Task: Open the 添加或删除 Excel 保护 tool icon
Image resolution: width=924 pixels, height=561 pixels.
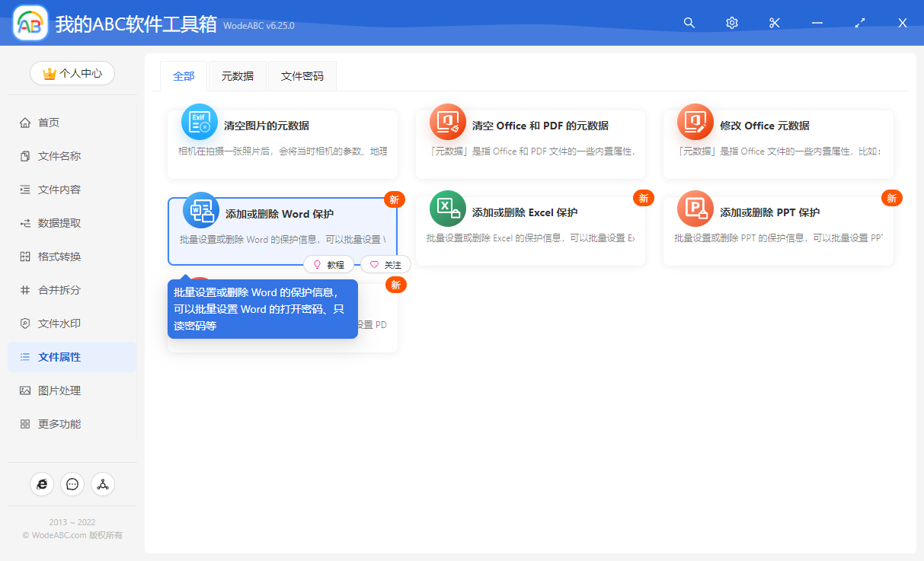Action: click(x=447, y=208)
